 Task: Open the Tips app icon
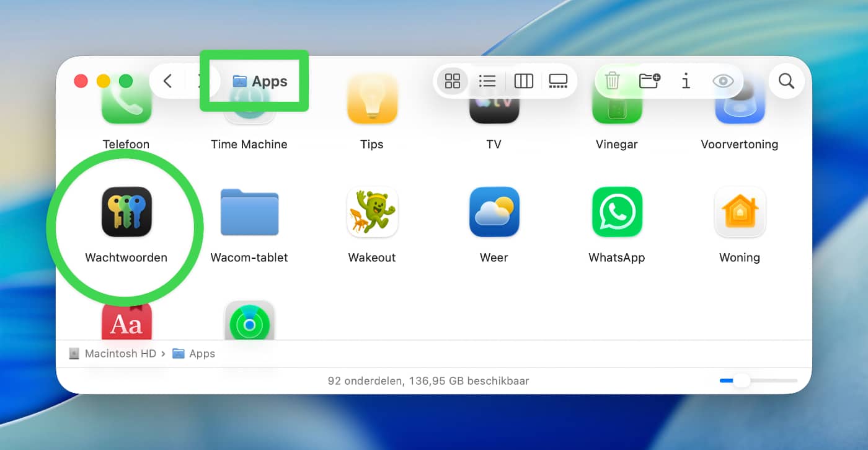coord(372,99)
